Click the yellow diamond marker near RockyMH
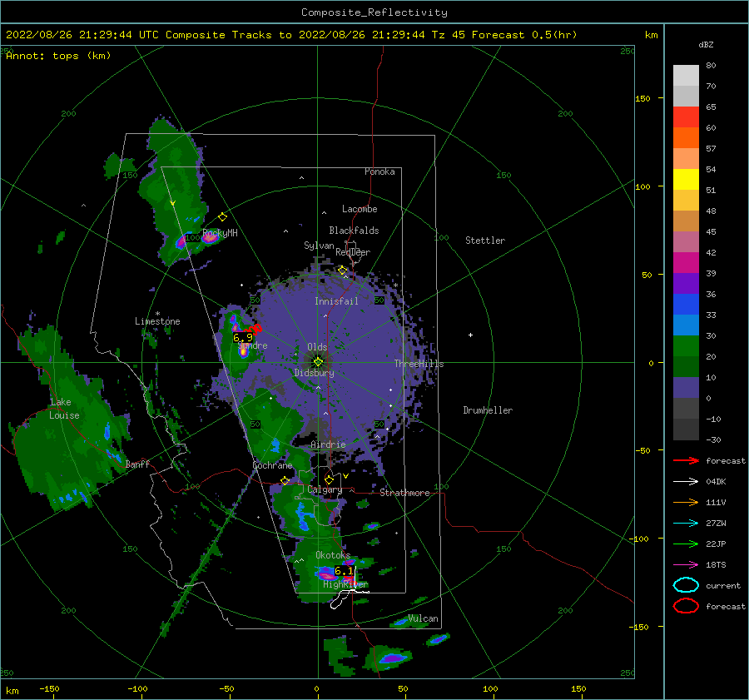The width and height of the screenshot is (749, 700). 222,217
